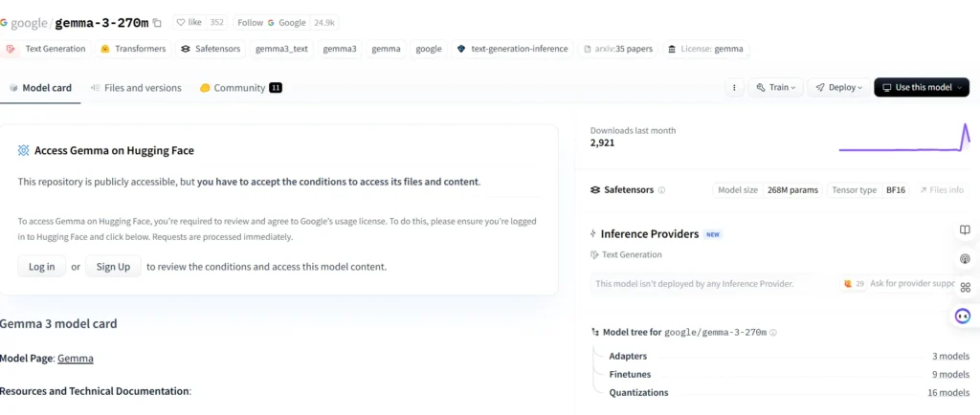Open the Gemma model page link

(76, 359)
